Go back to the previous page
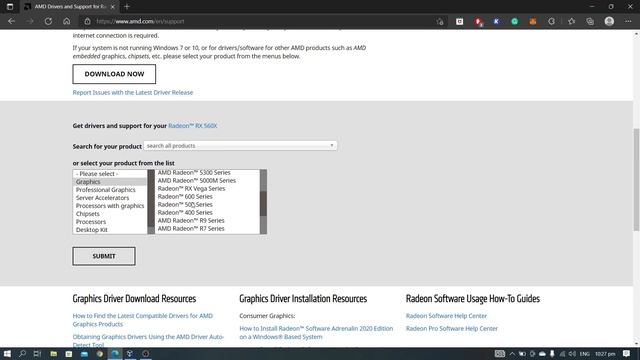The image size is (640, 360). pos(11,21)
